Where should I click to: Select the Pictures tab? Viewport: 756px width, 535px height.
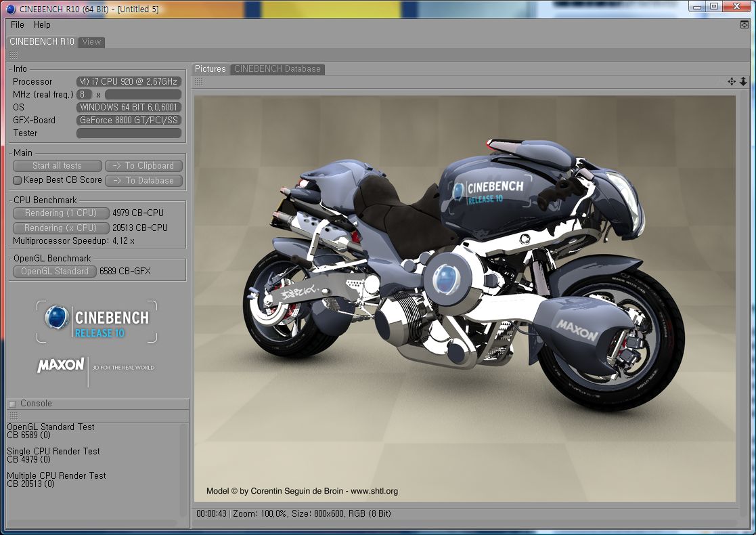point(210,69)
